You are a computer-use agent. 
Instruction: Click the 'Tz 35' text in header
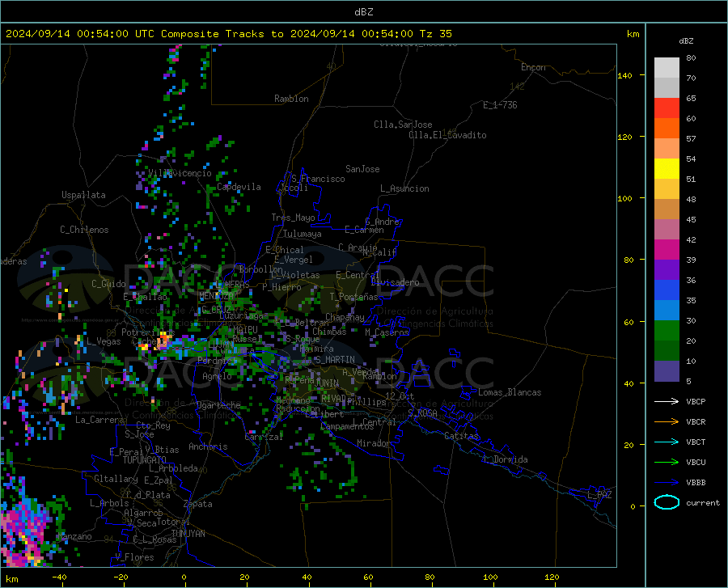coord(435,34)
